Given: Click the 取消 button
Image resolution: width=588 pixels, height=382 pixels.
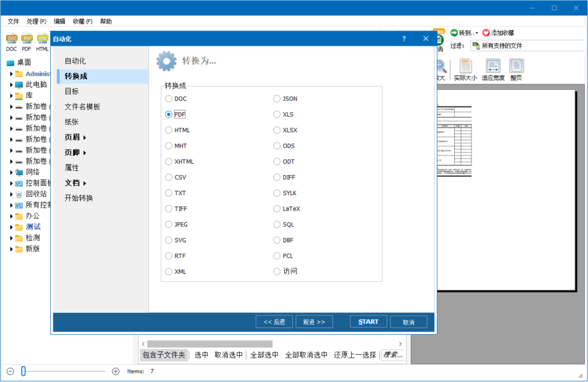Looking at the screenshot, I should (x=408, y=322).
